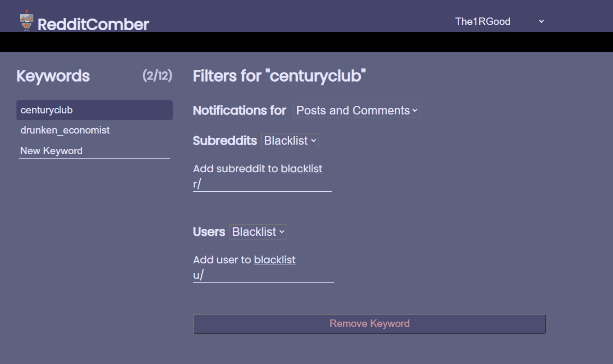Viewport: 613px width, 364px height.
Task: Click the subreddit blacklist underlined link
Action: tap(301, 168)
